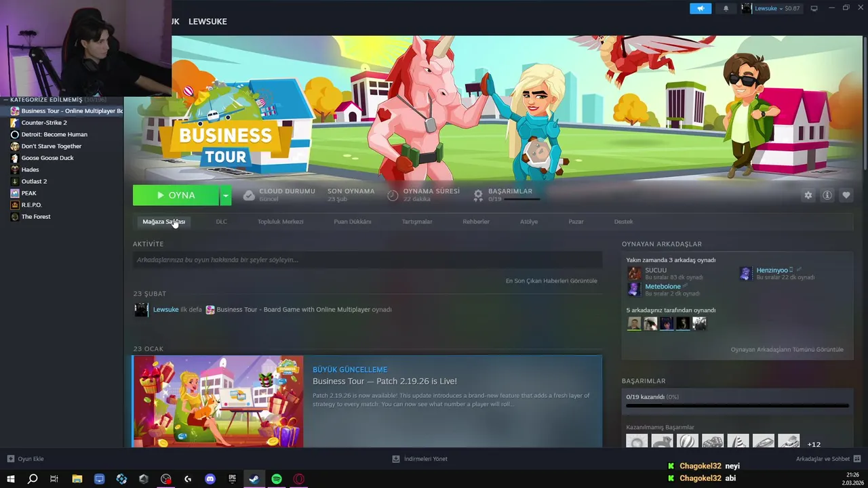Go to the Pazar tab

tap(576, 222)
